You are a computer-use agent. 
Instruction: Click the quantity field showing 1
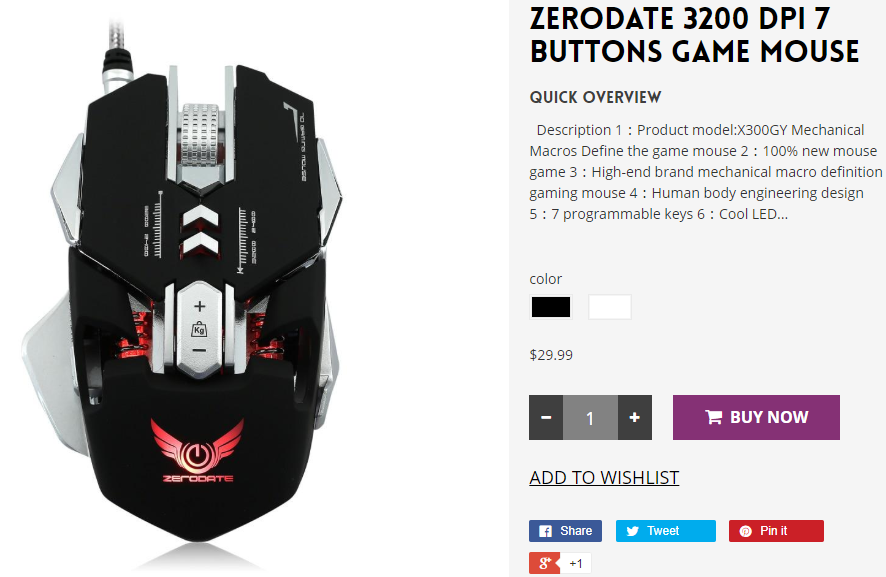590,418
